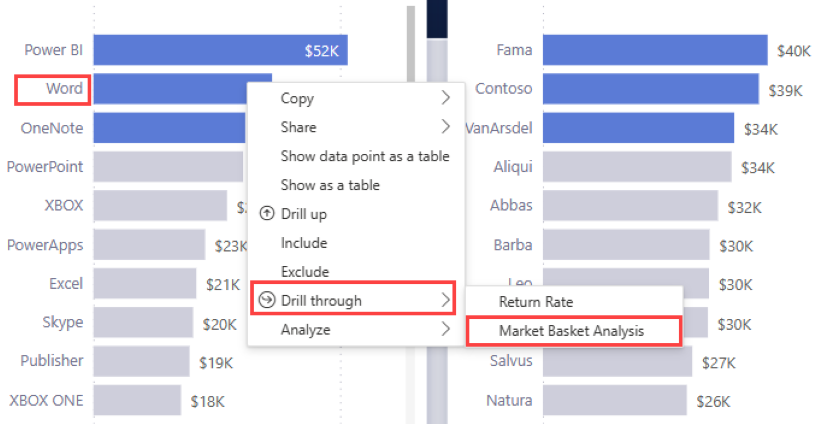Select the Excel $21K bar

tap(145, 284)
